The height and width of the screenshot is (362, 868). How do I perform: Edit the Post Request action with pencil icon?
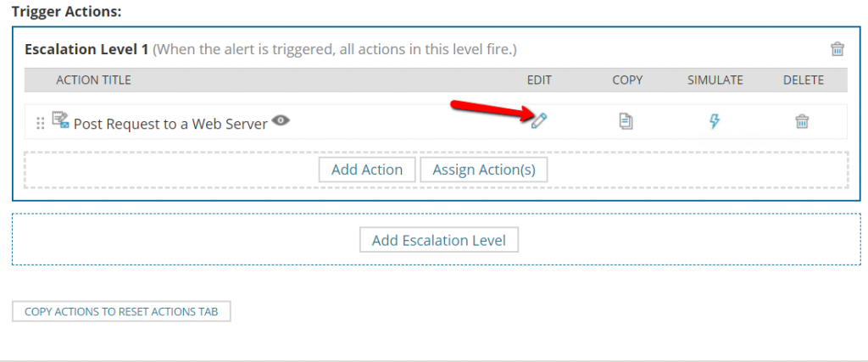click(538, 120)
